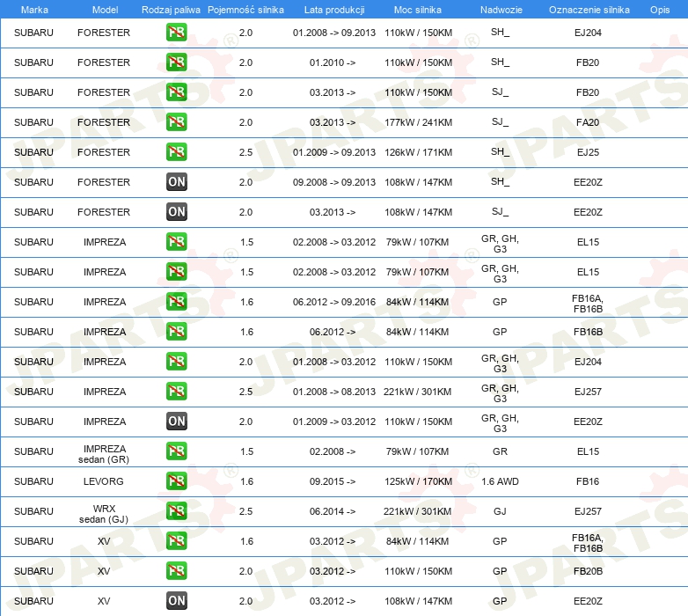Click diesel ON icon in Forester SJ_ EE20Z row

[x=176, y=211]
